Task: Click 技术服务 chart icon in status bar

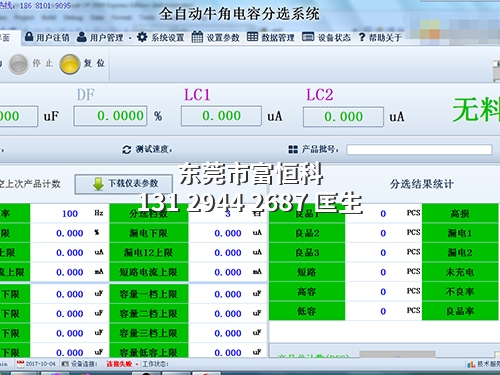Action: (x=471, y=364)
